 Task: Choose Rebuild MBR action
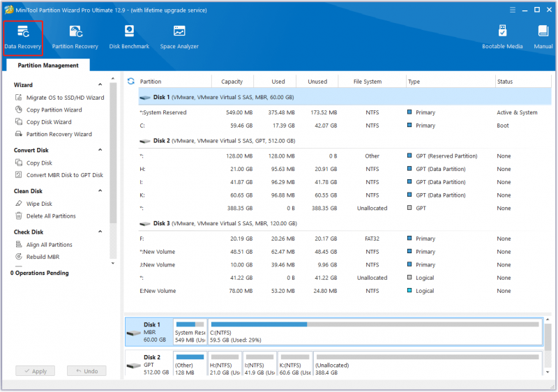click(43, 257)
